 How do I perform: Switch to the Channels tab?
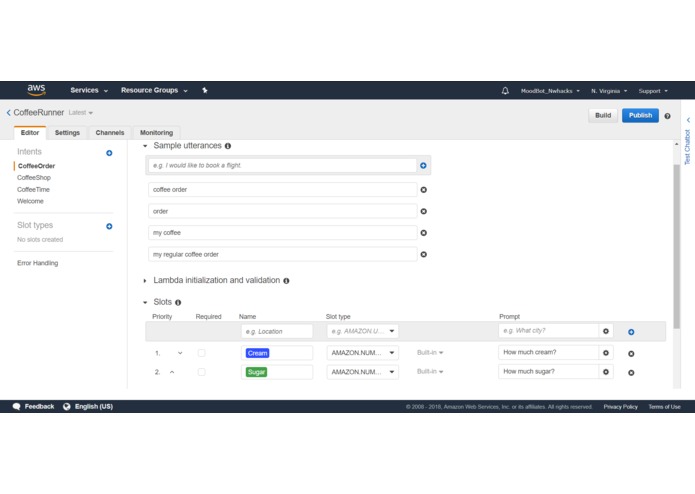[110, 132]
